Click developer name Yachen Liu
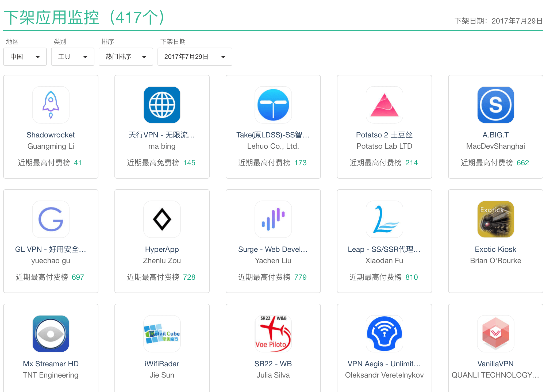 pyautogui.click(x=273, y=260)
